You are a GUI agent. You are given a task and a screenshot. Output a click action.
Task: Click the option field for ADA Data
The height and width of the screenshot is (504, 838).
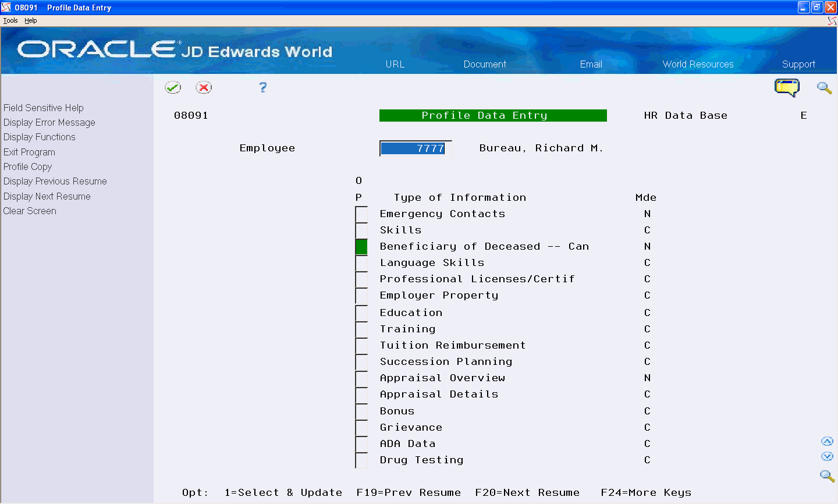(x=361, y=444)
